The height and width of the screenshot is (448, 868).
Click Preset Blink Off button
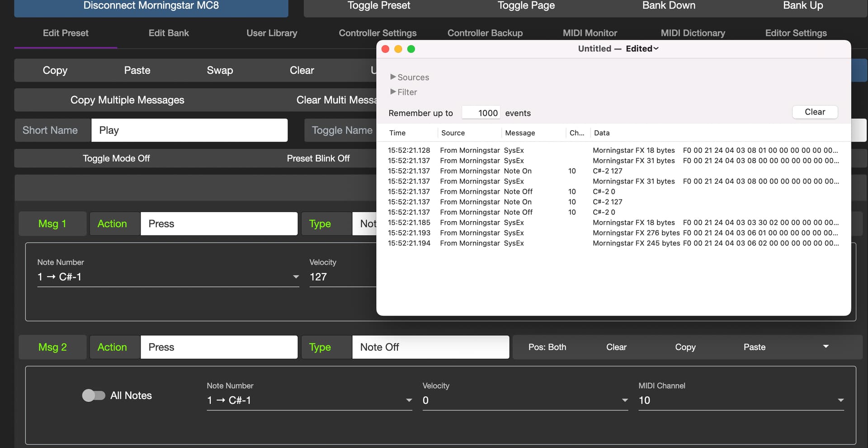pyautogui.click(x=318, y=158)
